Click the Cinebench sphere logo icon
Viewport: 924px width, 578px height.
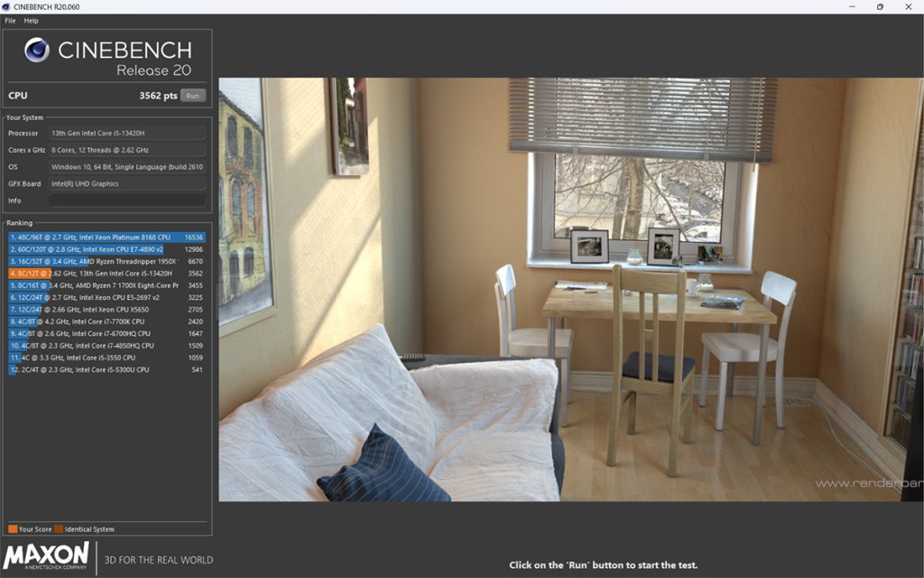(x=37, y=51)
